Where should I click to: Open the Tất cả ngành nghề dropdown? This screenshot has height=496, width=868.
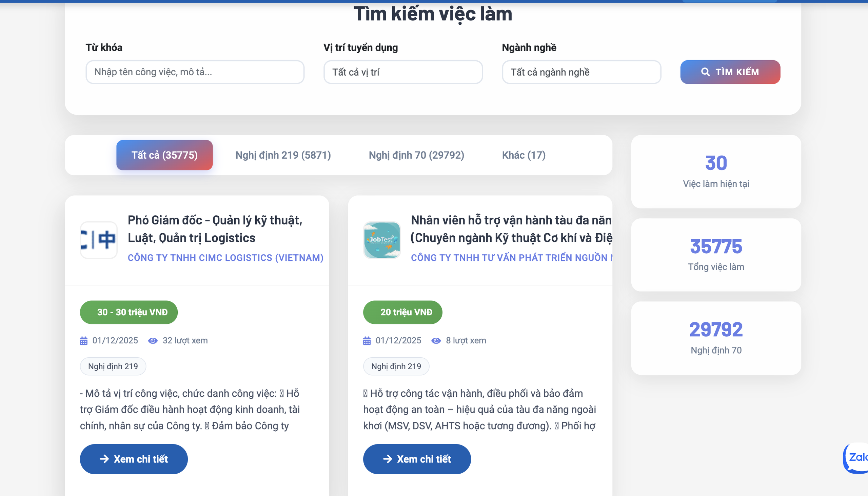(581, 72)
